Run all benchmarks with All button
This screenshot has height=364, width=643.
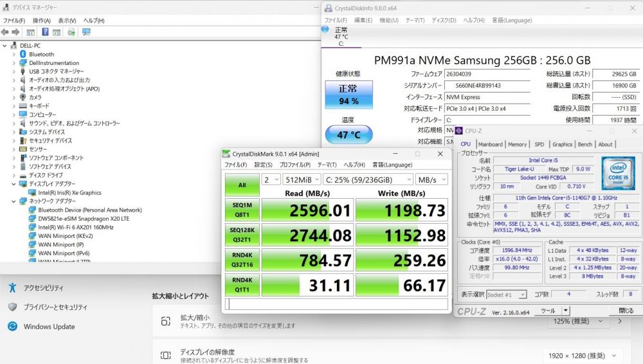tap(242, 185)
